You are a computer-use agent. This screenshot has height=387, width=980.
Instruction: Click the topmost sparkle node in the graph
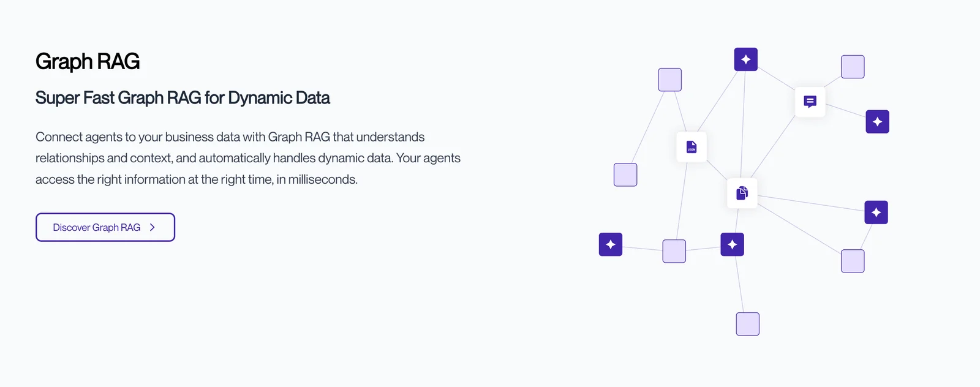(745, 59)
